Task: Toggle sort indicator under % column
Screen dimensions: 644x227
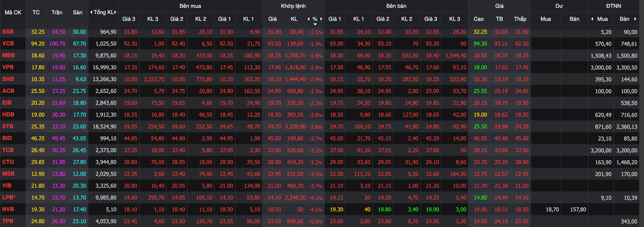Action: pos(315,24)
